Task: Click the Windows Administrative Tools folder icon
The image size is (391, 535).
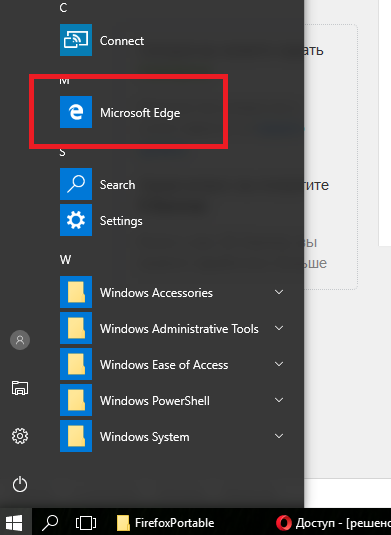Action: coord(76,328)
